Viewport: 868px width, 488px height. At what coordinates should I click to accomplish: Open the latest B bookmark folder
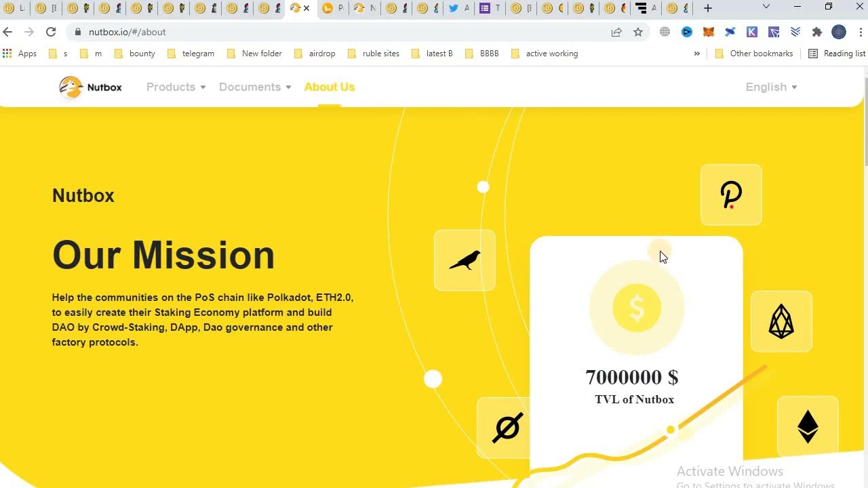(432, 54)
